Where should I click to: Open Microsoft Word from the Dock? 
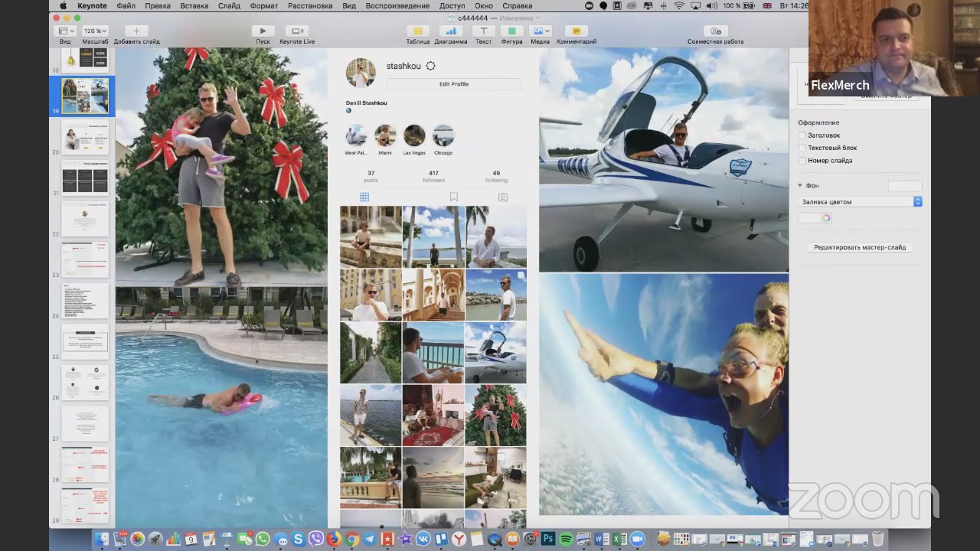(602, 539)
